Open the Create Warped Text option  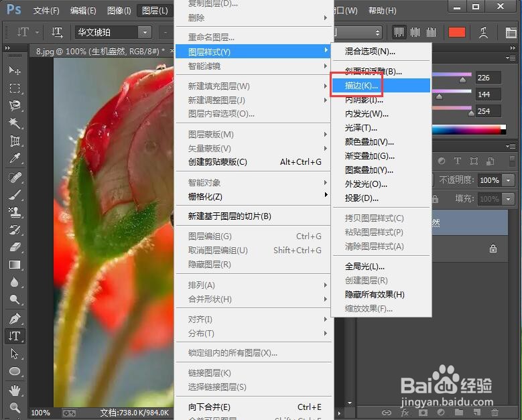click(x=483, y=32)
